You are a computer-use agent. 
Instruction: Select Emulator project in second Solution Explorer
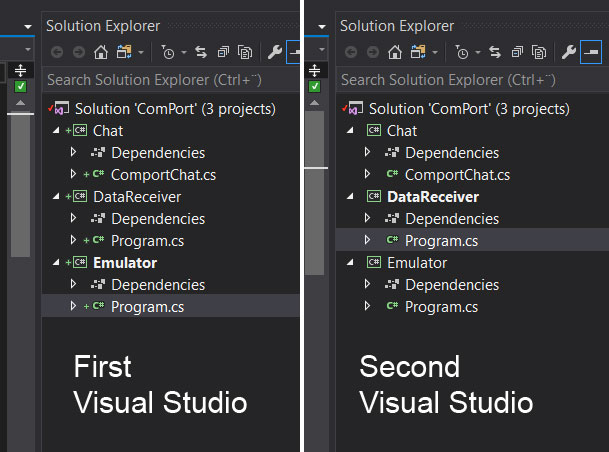click(x=417, y=263)
